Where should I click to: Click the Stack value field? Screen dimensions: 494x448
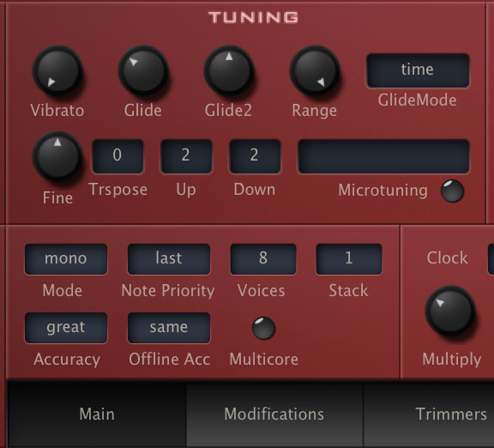coord(349,258)
